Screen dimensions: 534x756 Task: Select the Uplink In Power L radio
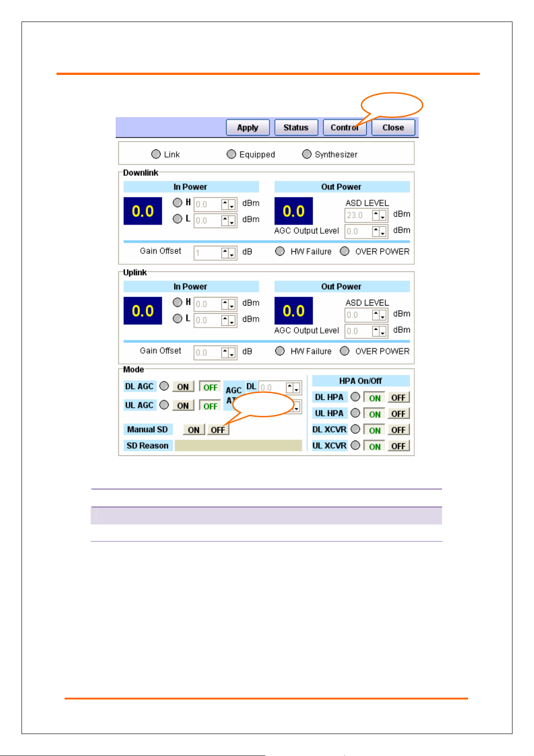tap(178, 319)
